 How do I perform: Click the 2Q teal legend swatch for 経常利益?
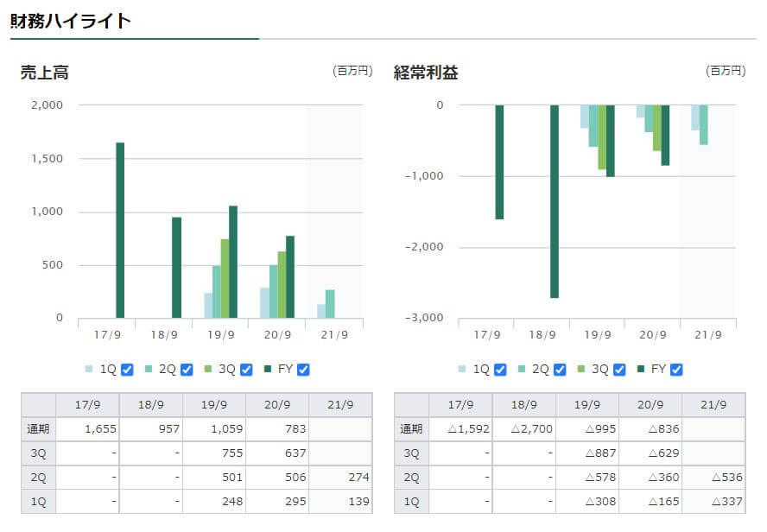(522, 369)
